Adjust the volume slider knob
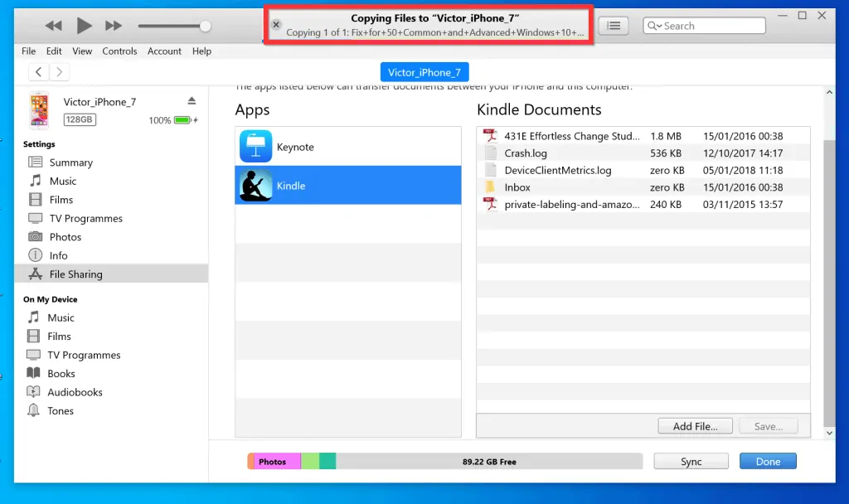The width and height of the screenshot is (849, 504). (205, 27)
